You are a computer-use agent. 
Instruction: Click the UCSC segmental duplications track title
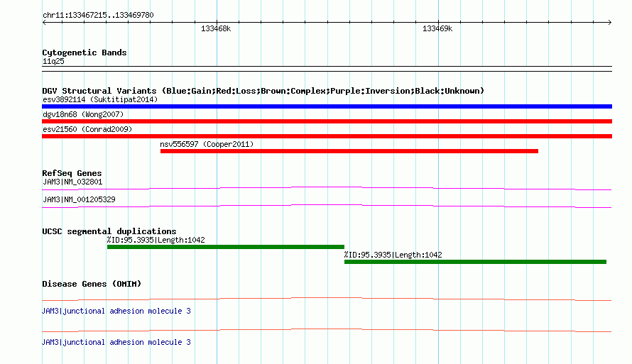[109, 231]
